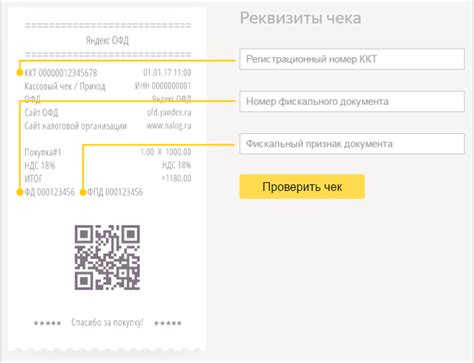Click the ИНН 0000000001 text
This screenshot has height=363, width=474.
[163, 86]
